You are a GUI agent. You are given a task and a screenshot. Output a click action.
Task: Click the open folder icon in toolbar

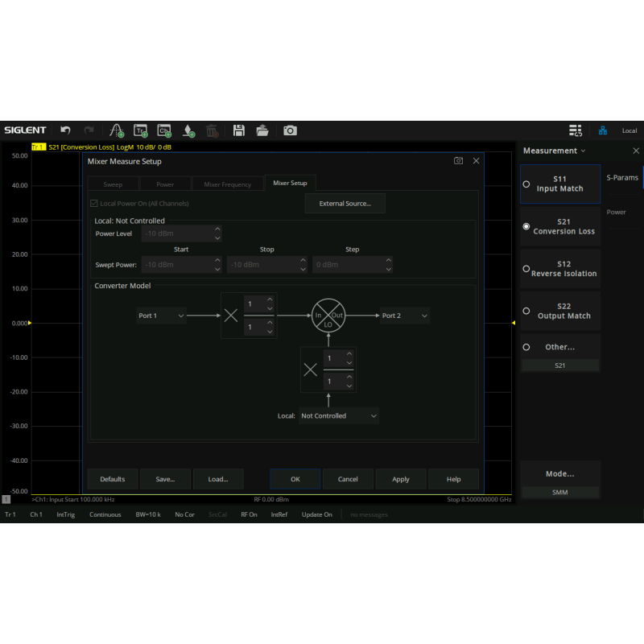(262, 130)
